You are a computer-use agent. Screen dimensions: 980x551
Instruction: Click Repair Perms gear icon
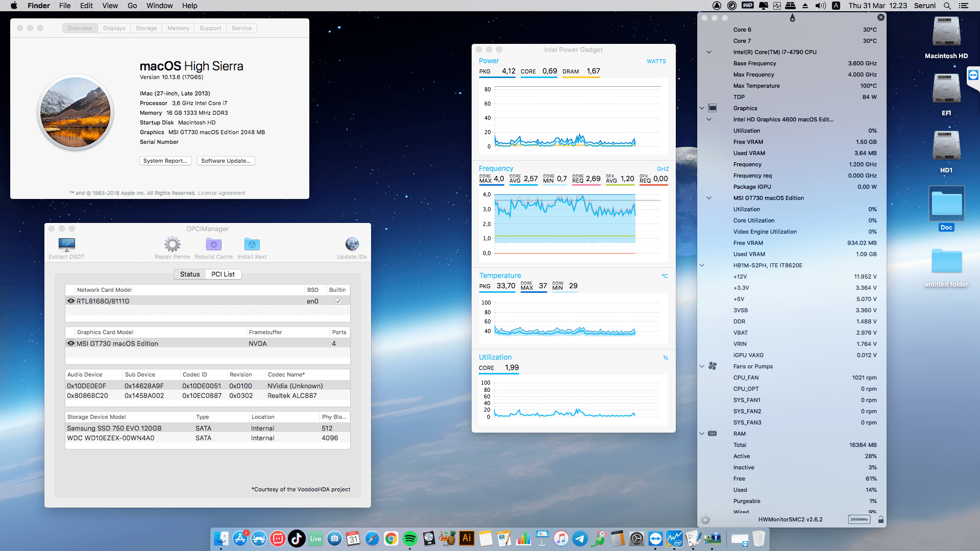[x=173, y=244]
